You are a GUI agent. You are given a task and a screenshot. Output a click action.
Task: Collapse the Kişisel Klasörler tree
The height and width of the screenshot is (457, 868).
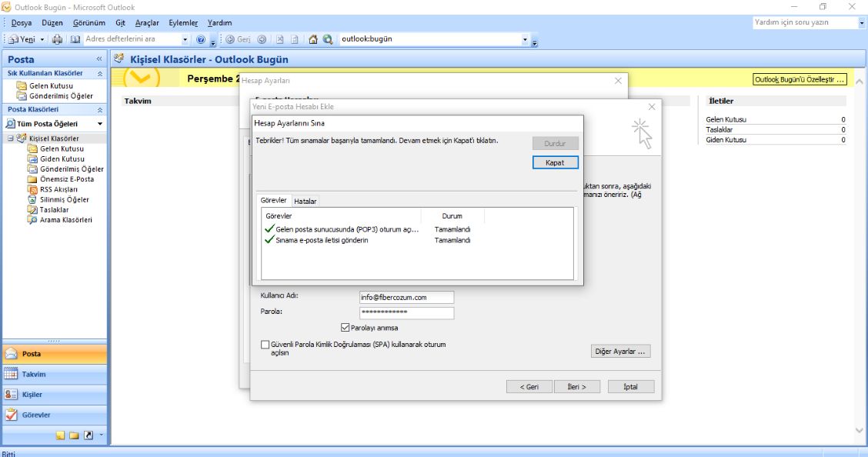(x=11, y=138)
